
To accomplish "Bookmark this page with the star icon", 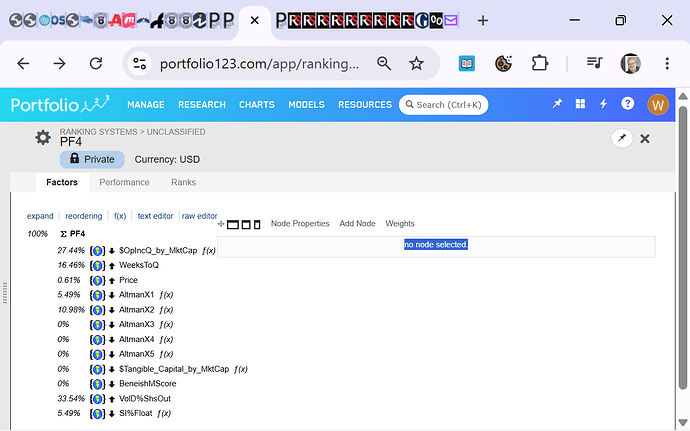I will pos(416,64).
